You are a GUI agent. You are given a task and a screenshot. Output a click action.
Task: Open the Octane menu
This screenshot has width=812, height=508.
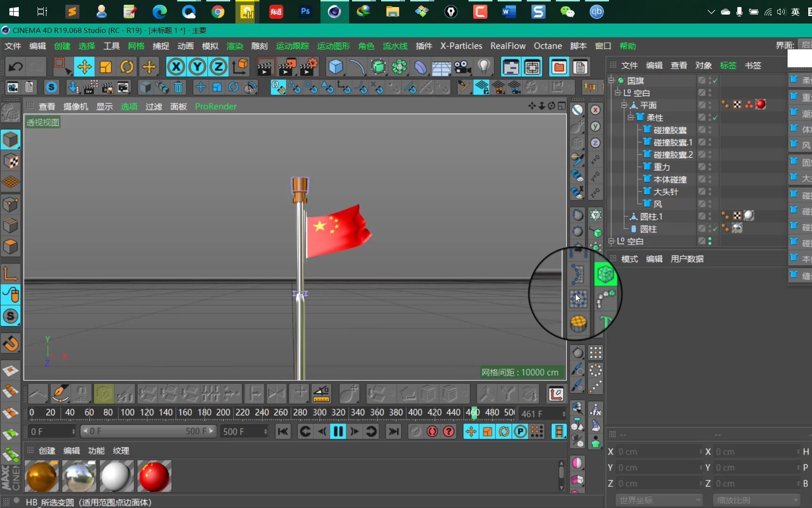[547, 46]
